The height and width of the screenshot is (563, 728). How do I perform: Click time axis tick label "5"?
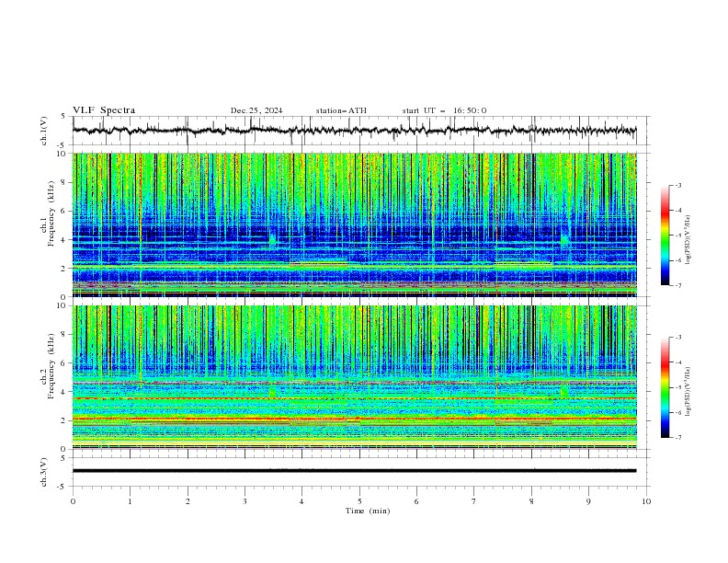click(359, 501)
